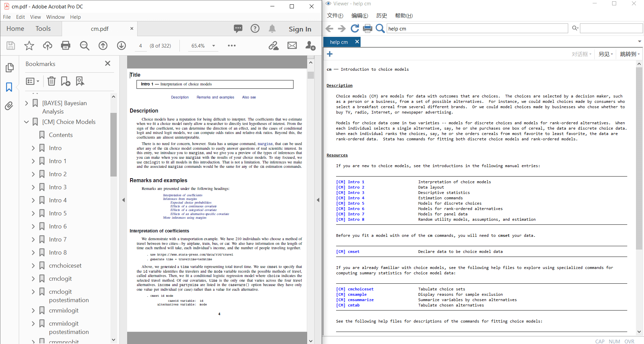Click the add person share icon

pos(311,46)
